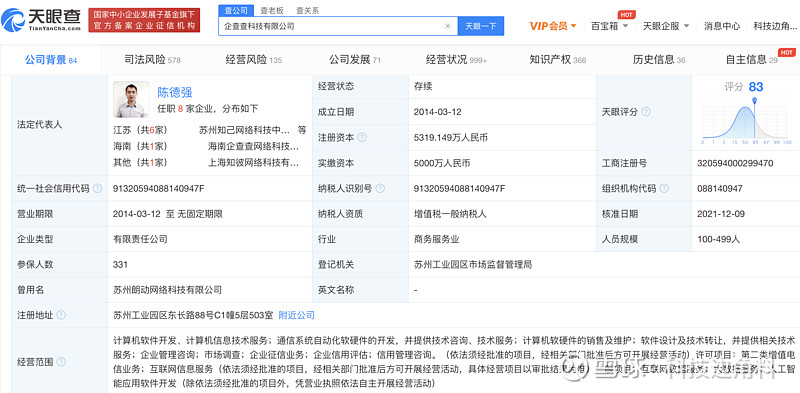The image size is (800, 393).
Task: Click the HOT badge on 自主信息
Action: (786, 53)
